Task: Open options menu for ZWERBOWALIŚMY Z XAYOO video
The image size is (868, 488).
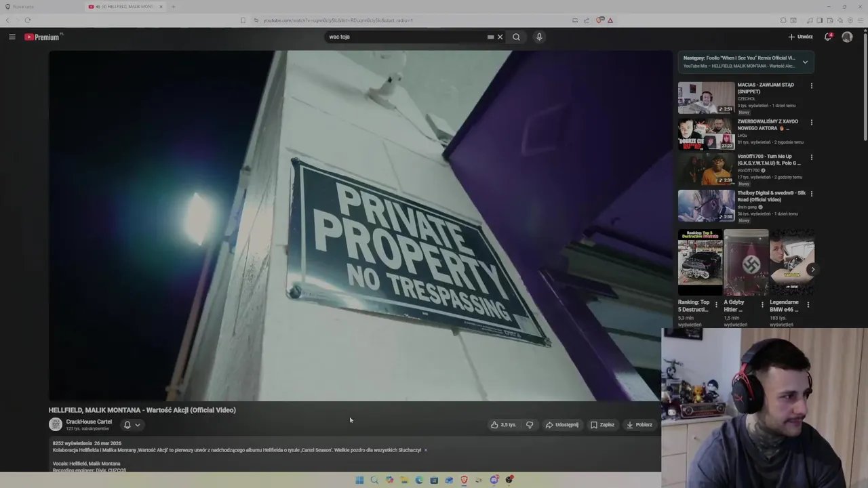Action: pyautogui.click(x=811, y=123)
